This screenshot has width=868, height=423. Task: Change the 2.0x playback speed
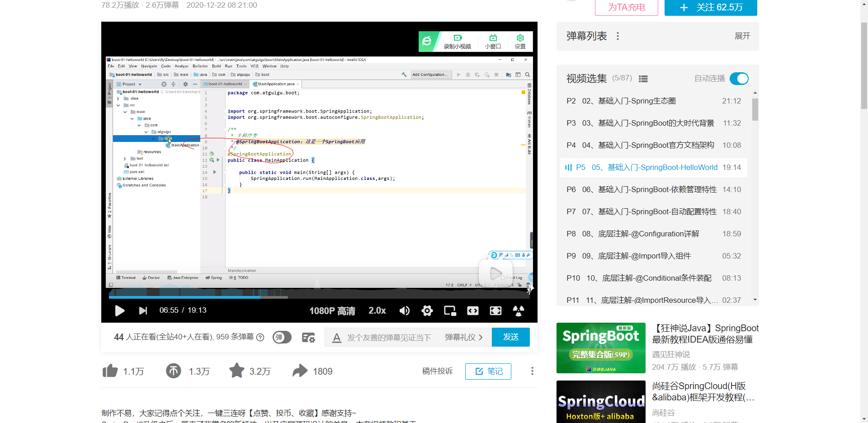tap(377, 310)
